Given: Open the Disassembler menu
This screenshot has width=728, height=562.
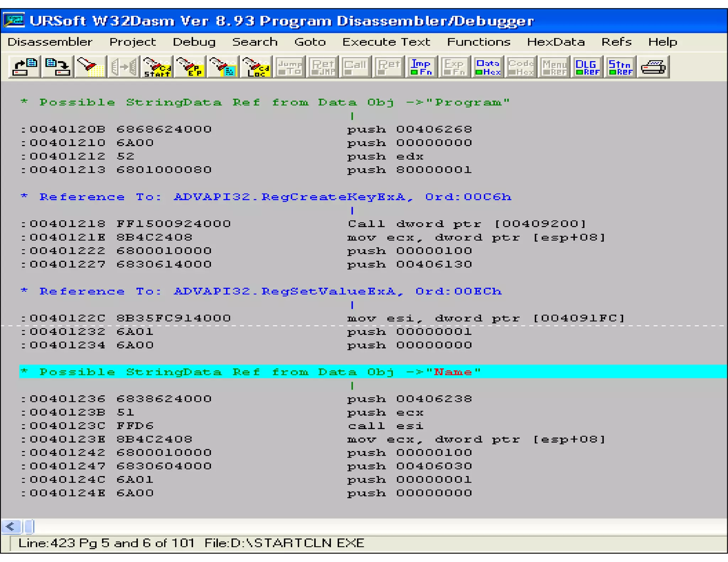Looking at the screenshot, I should 50,42.
